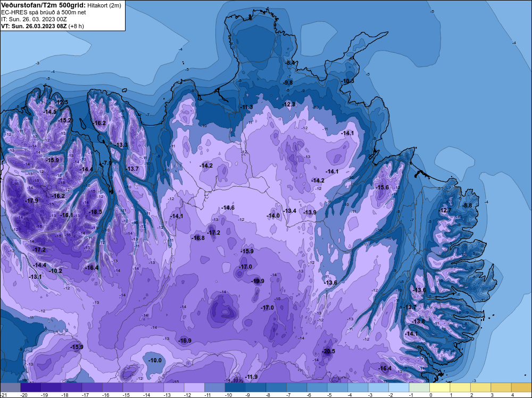532x398 pixels.
Task: Click the -13.1 temperature value
Action: coord(35,277)
